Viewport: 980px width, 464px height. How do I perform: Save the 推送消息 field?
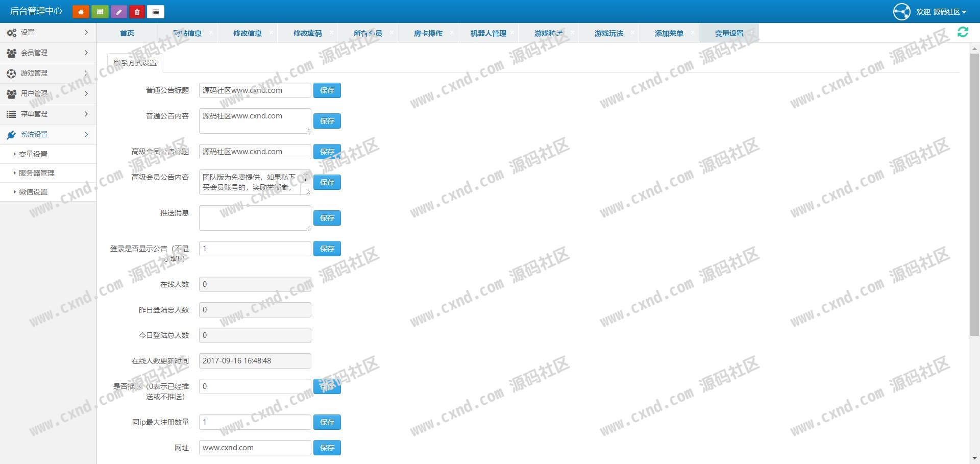tap(327, 218)
